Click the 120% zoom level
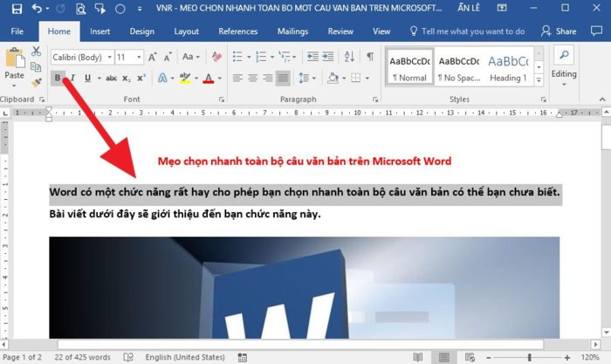Image resolution: width=611 pixels, height=364 pixels. (x=590, y=357)
